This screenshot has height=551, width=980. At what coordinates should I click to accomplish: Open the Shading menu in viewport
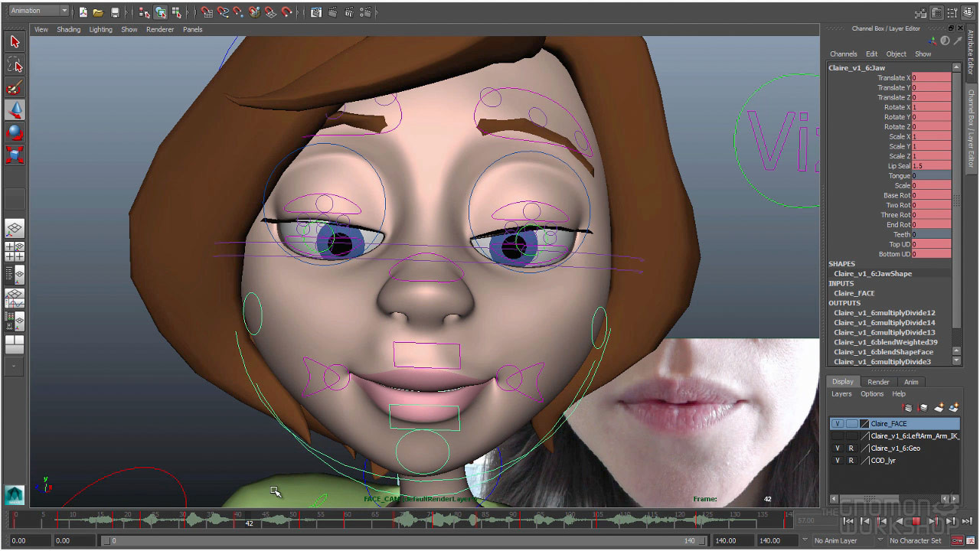point(68,30)
